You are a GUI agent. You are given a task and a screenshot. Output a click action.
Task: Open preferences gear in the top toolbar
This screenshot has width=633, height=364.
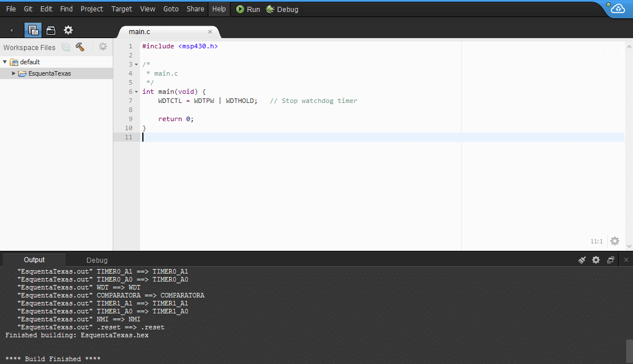tap(68, 30)
